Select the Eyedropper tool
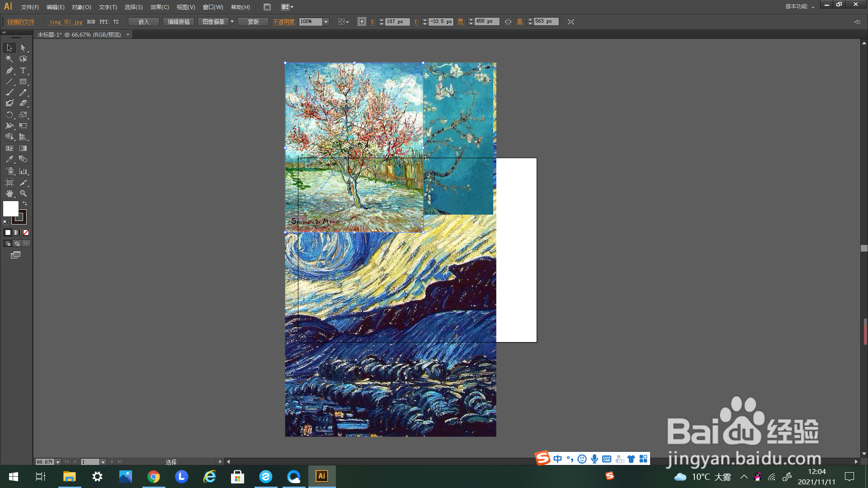This screenshot has height=488, width=868. coord(9,159)
